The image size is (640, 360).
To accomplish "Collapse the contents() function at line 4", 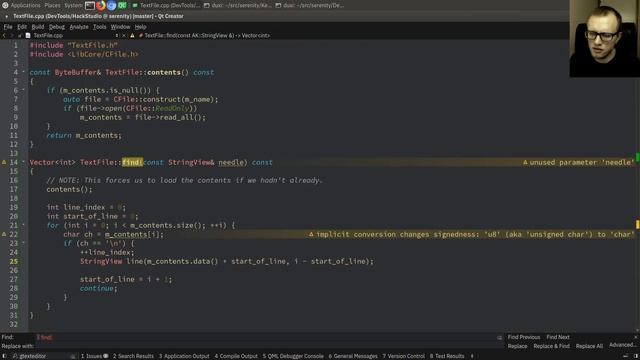I will (23, 72).
